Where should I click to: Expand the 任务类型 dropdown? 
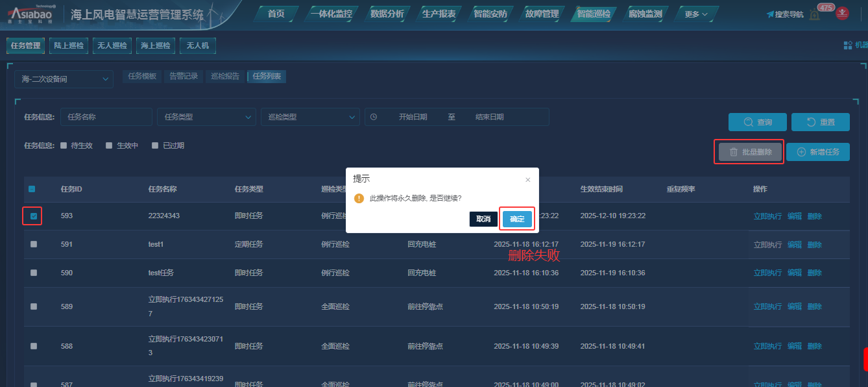[x=206, y=117]
